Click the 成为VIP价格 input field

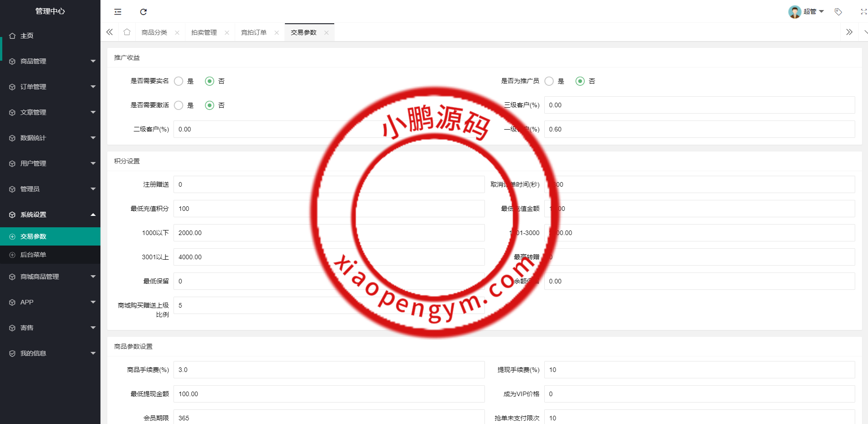coord(700,394)
